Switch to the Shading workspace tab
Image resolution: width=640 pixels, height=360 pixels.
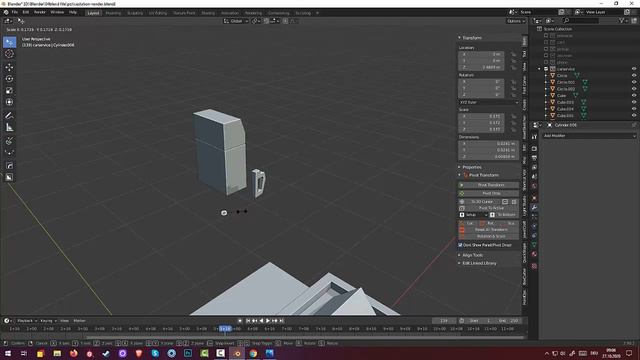pyautogui.click(x=208, y=13)
